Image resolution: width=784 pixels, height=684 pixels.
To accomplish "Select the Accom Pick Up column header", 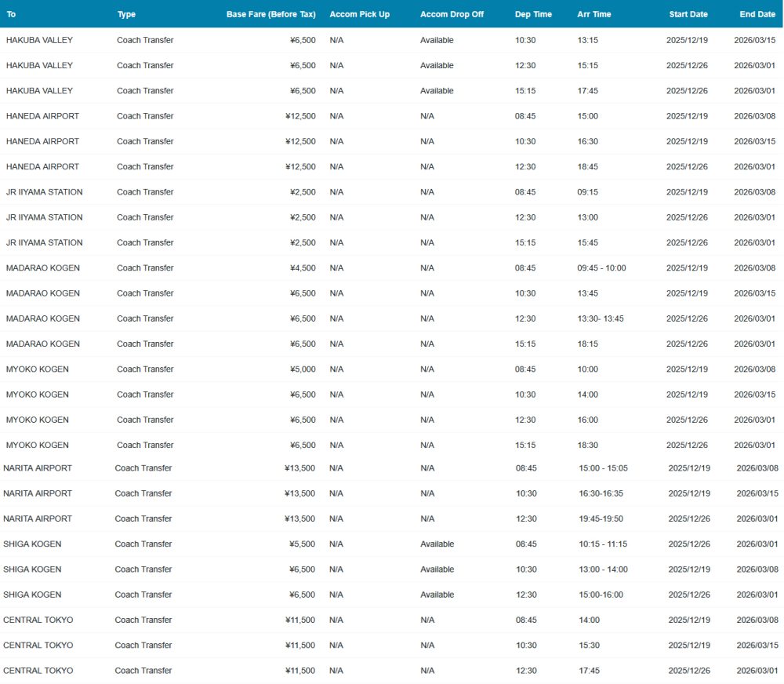I will [359, 14].
